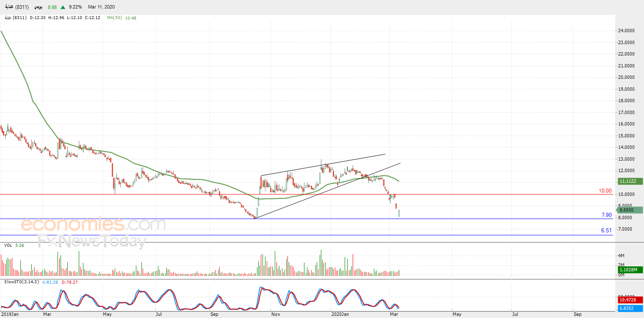Click the 9.22% change value

pyautogui.click(x=75, y=7)
